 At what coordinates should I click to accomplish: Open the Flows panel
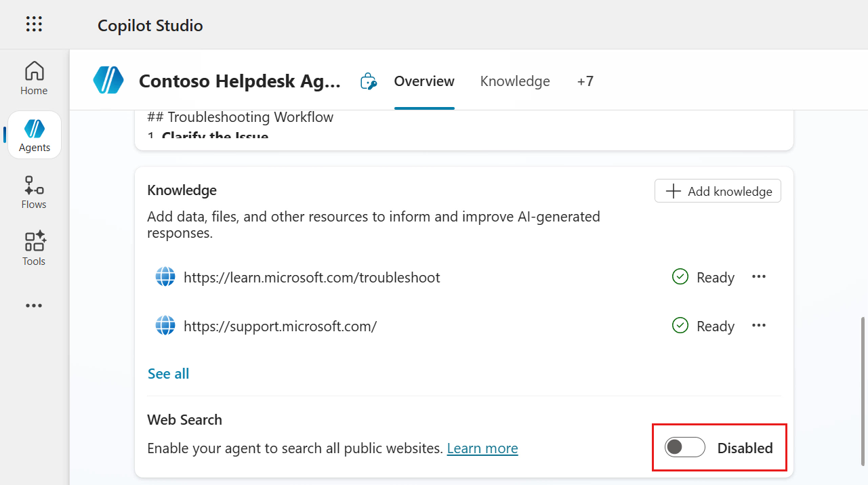point(34,192)
